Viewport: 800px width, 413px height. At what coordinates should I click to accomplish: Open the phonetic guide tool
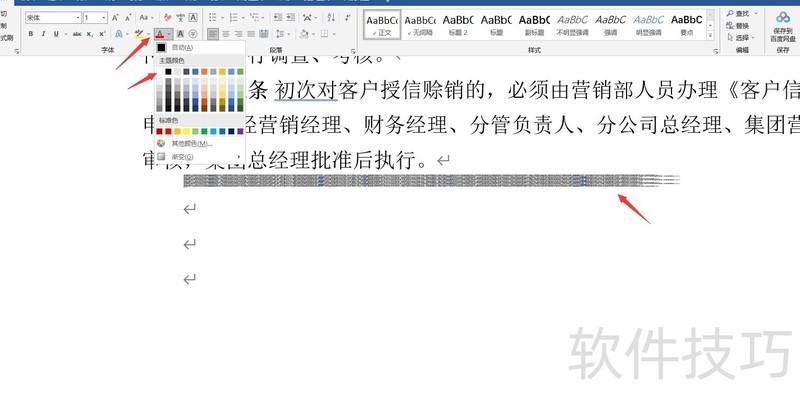[181, 18]
